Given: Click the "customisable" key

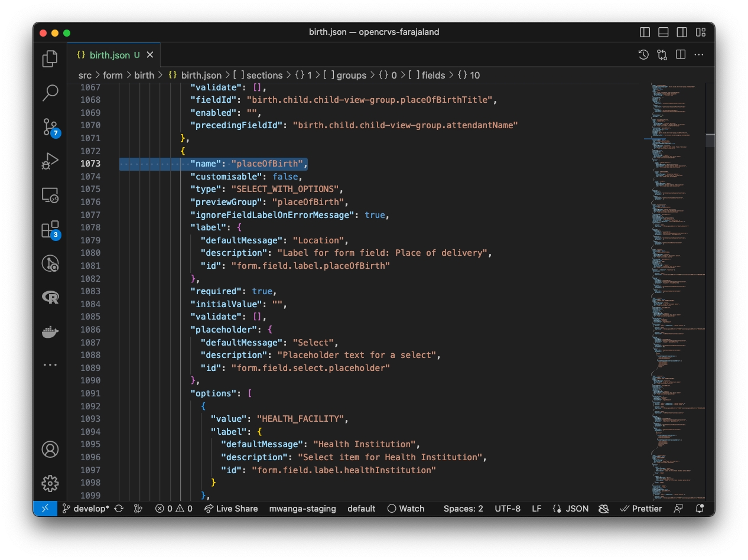Looking at the screenshot, I should click(x=226, y=177).
